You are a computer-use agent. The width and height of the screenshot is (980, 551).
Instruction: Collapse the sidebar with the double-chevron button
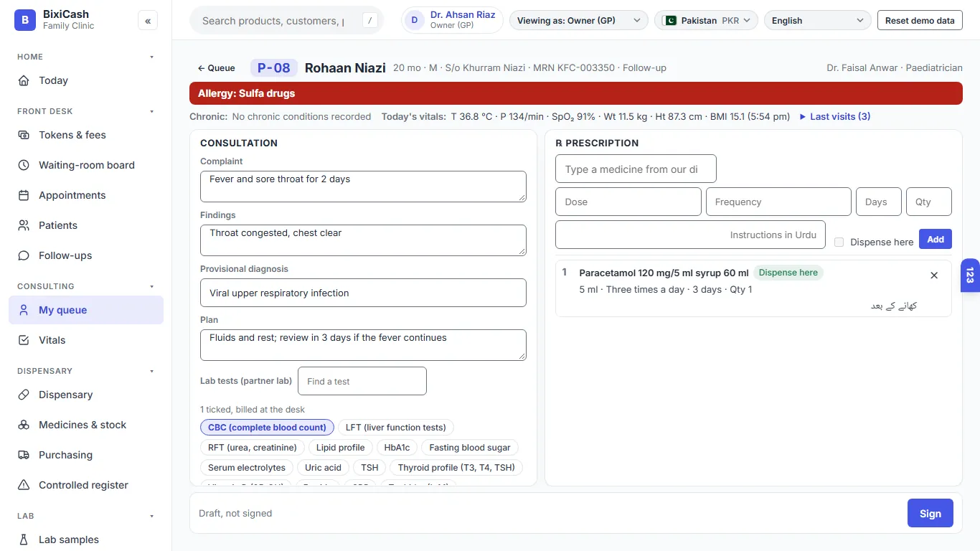148,21
